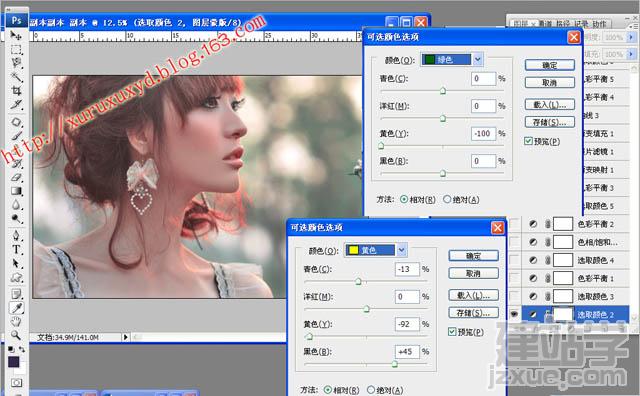
Task: Click 确定 in the green color dialog
Action: (550, 65)
